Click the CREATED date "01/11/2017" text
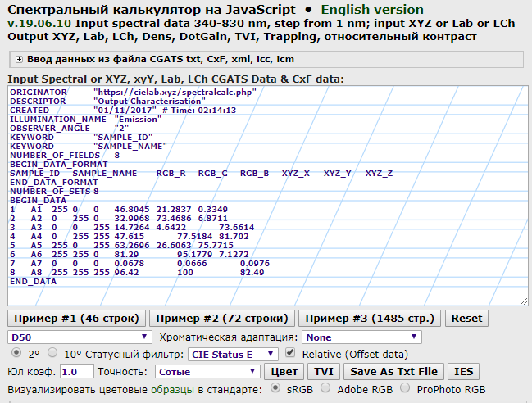The height and width of the screenshot is (403, 532). click(125, 110)
